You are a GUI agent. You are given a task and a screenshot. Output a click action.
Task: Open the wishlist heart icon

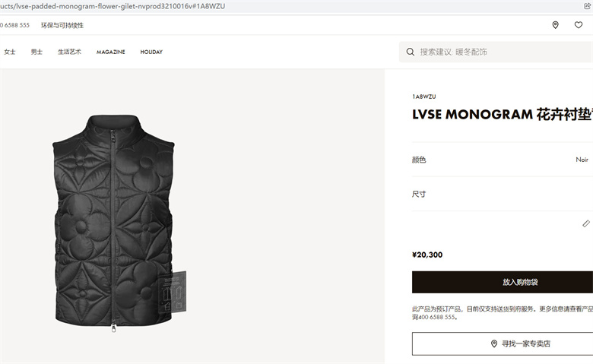pyautogui.click(x=579, y=25)
